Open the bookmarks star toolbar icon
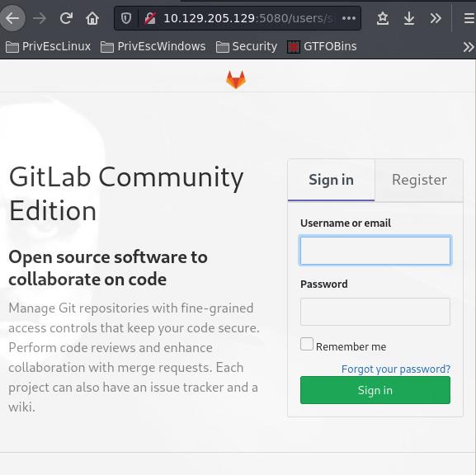The image size is (476, 475). (383, 18)
